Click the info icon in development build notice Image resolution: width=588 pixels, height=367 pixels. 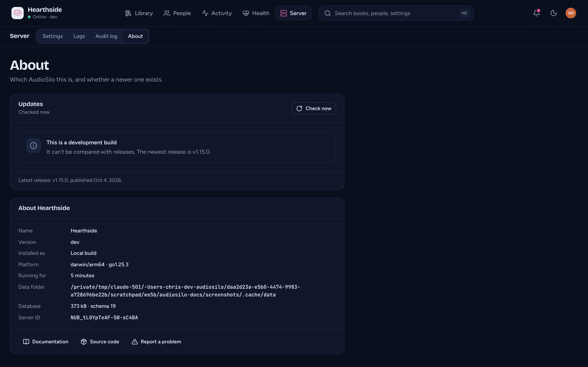pyautogui.click(x=33, y=146)
